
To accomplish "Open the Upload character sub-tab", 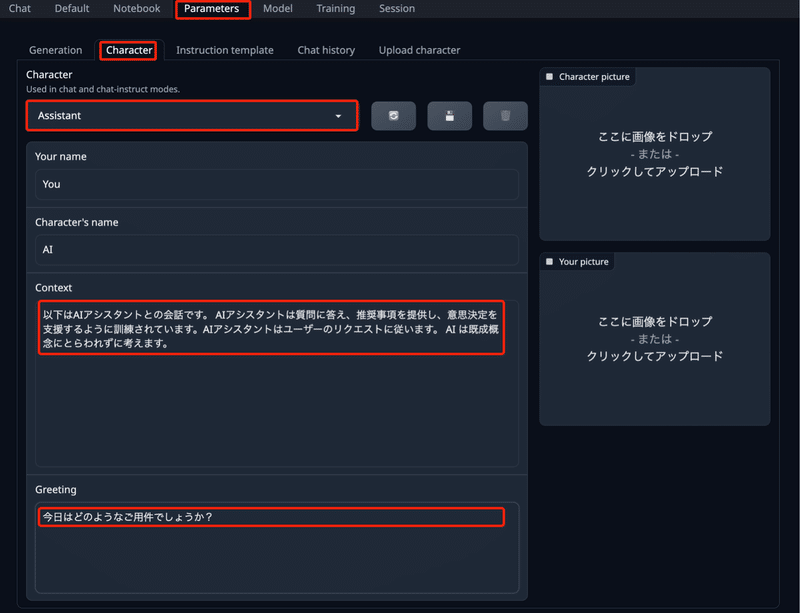I will (418, 49).
